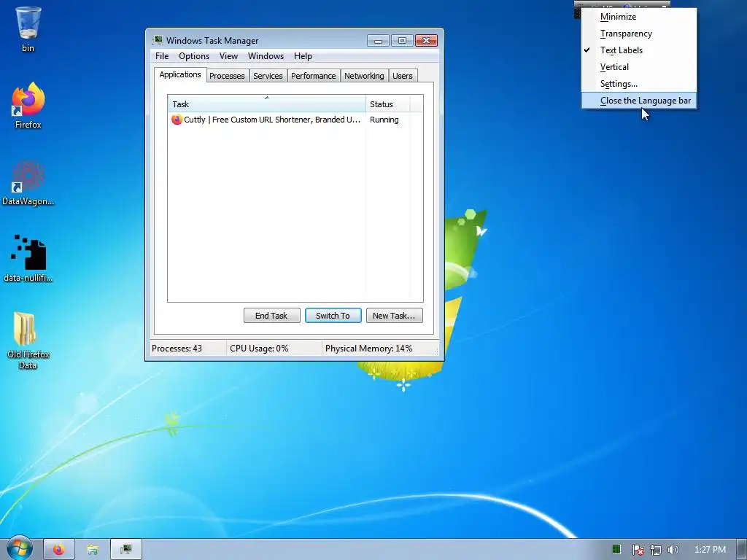Choose Transparency in language bar menu

[x=639, y=34]
